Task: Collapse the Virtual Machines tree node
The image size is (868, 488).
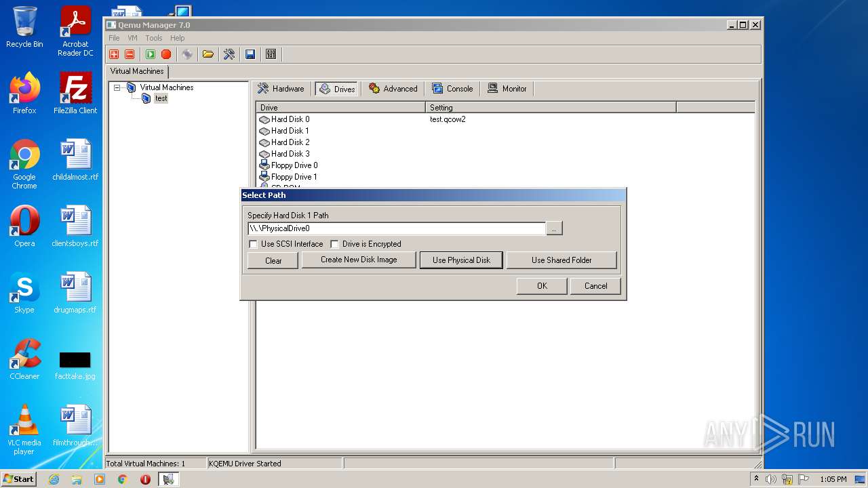Action: tap(117, 87)
